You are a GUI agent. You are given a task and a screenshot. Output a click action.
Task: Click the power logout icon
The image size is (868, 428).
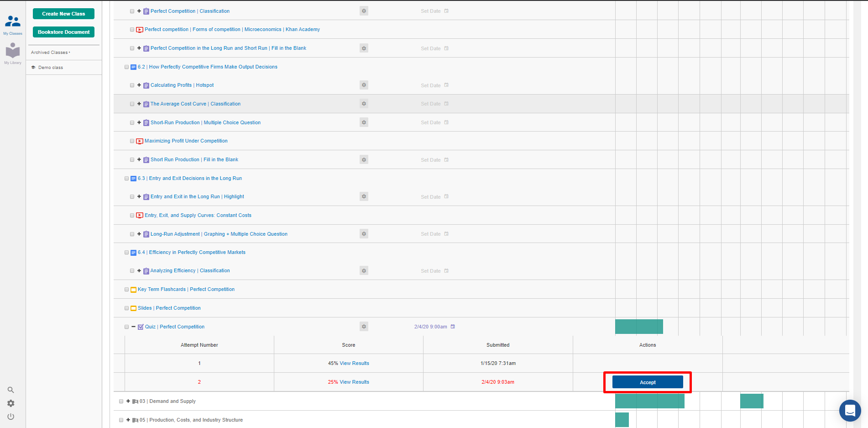[10, 417]
